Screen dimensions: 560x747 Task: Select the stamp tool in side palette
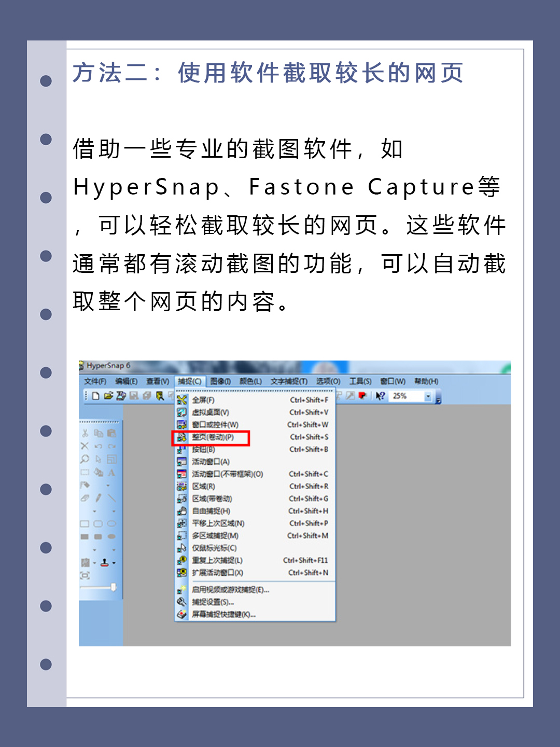pos(105,562)
